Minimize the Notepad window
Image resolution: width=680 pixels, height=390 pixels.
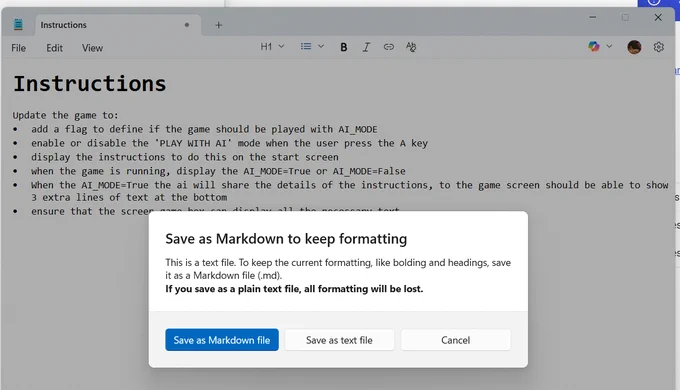592,17
